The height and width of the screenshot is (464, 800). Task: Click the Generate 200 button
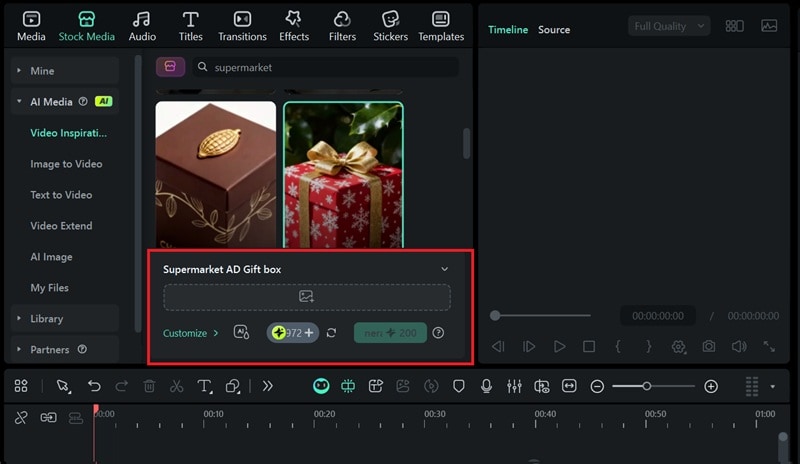coord(390,333)
